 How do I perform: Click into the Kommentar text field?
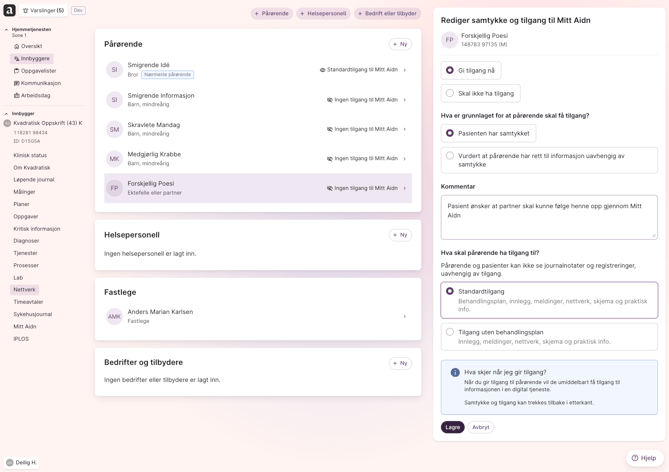coord(548,217)
